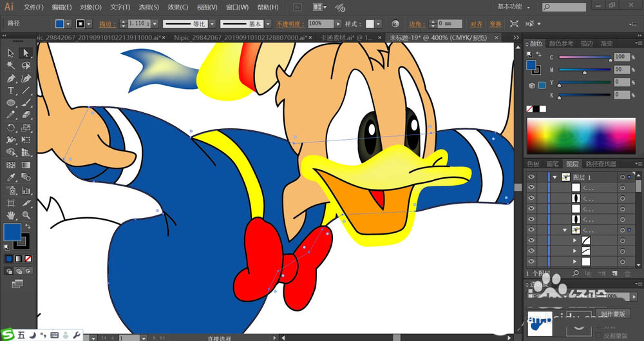Select the Pen tool

tap(11, 78)
